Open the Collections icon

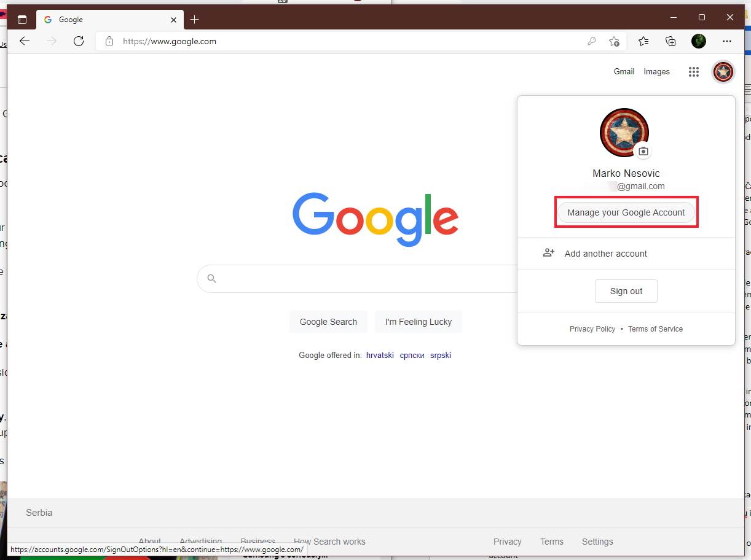click(x=670, y=41)
